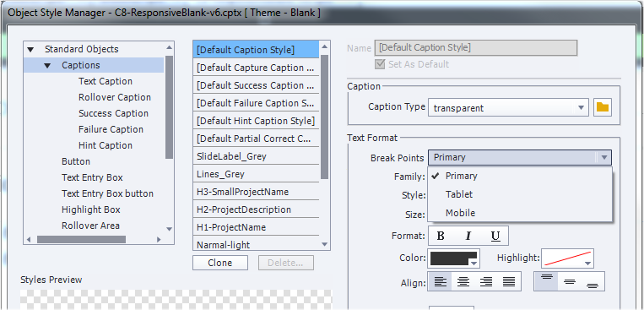Toggle Bold text format
The height and width of the screenshot is (310, 644).
coord(441,236)
